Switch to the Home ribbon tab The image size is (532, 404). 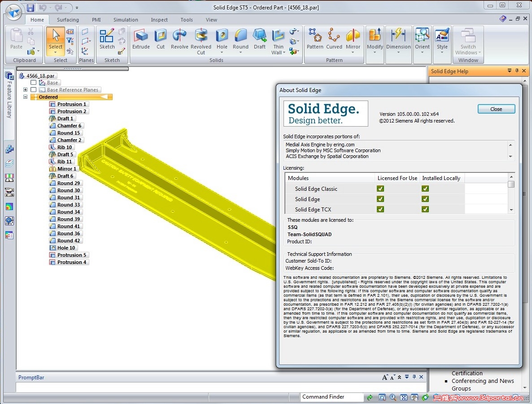point(37,20)
